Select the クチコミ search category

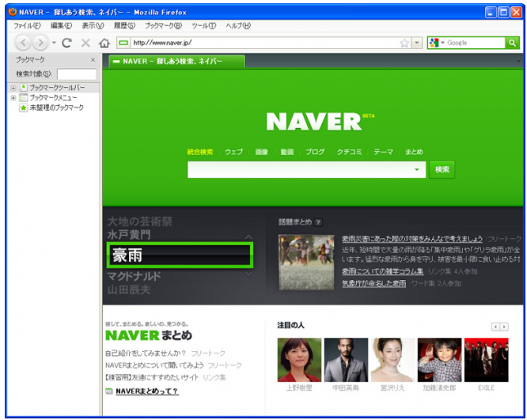350,152
